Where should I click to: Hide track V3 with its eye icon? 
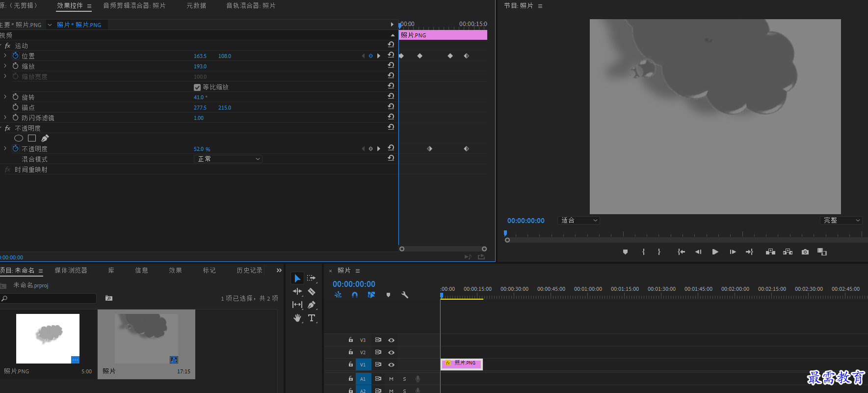point(391,340)
